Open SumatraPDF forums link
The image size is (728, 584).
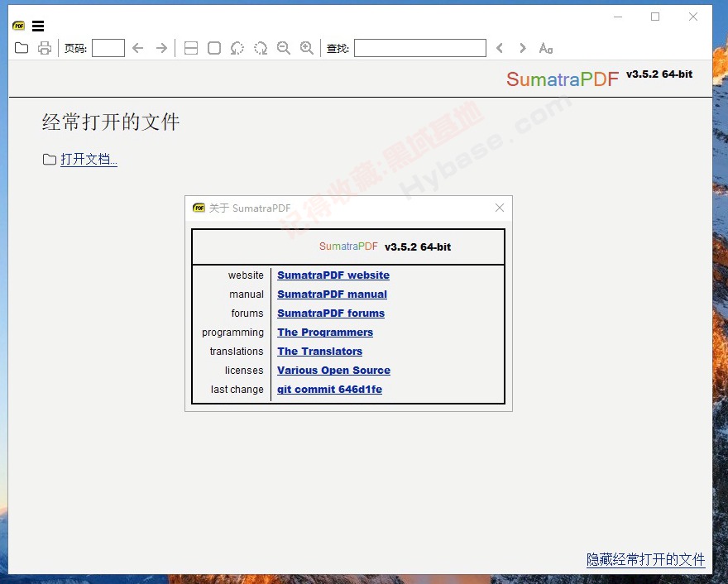(331, 313)
